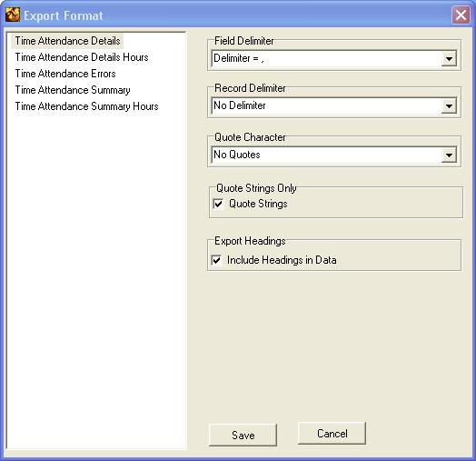Cancel the Export Format dialog
This screenshot has height=461, width=476.
[332, 434]
